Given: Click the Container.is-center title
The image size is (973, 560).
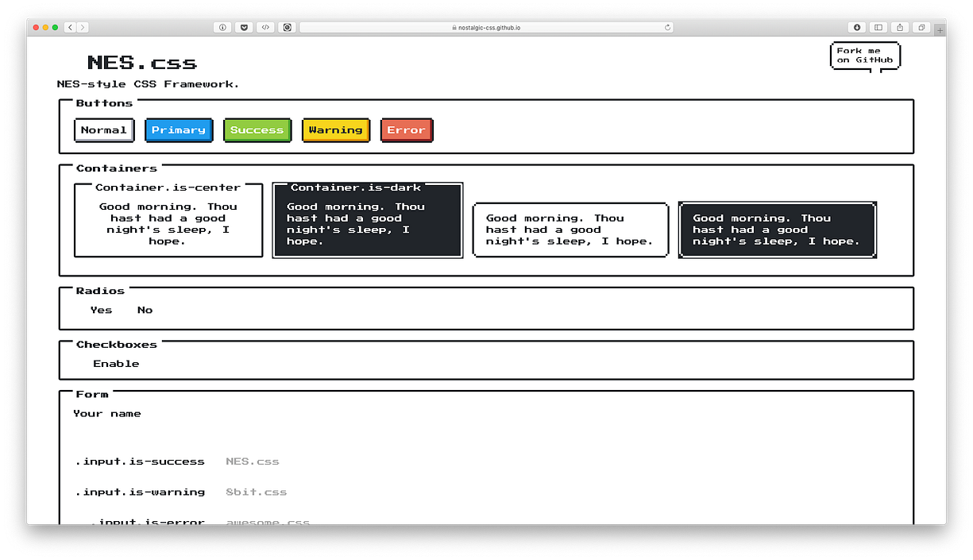Looking at the screenshot, I should tap(168, 187).
